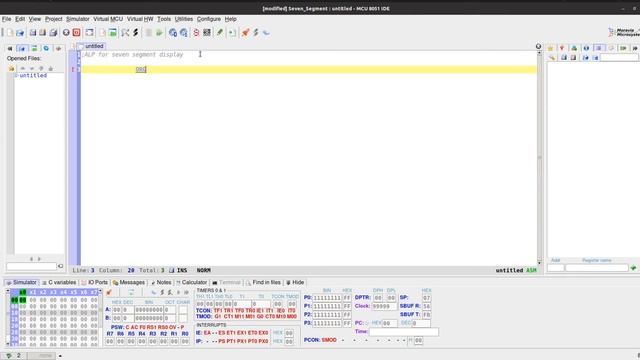Click the search field in left panel bottom
The width and height of the screenshot is (640, 360).
coord(31,266)
